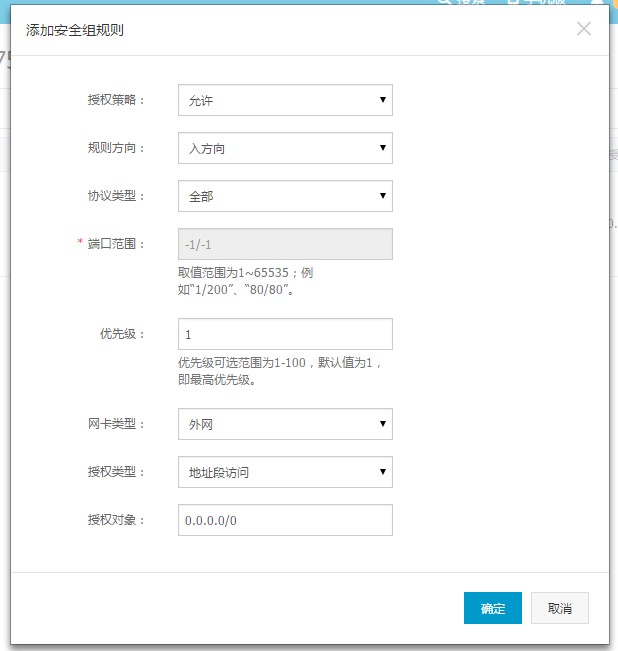Focus the 授权对象 field containing 0.0.0.0/0
Screen dimensions: 618x651
(x=285, y=520)
